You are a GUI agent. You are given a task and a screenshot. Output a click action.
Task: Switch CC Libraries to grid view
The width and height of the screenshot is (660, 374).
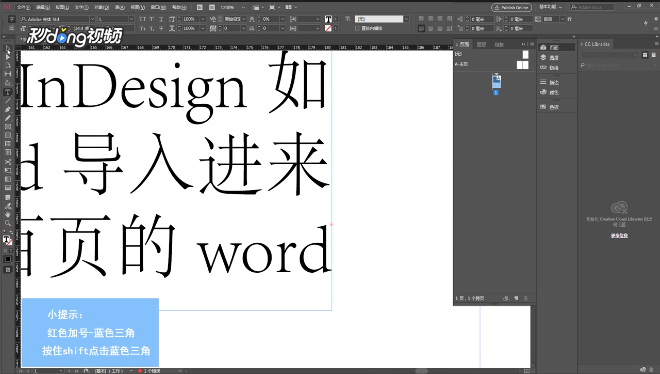645,55
